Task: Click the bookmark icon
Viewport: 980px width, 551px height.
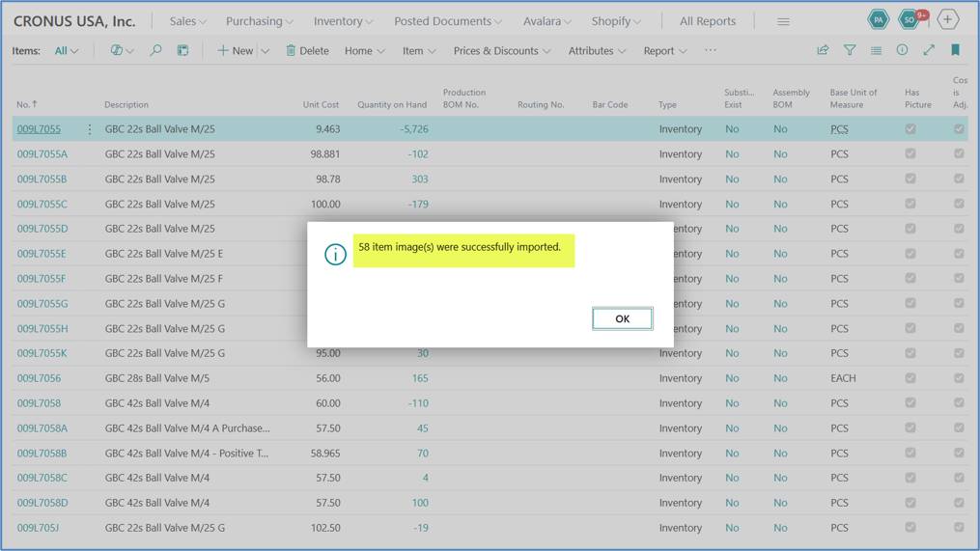Action: click(955, 50)
